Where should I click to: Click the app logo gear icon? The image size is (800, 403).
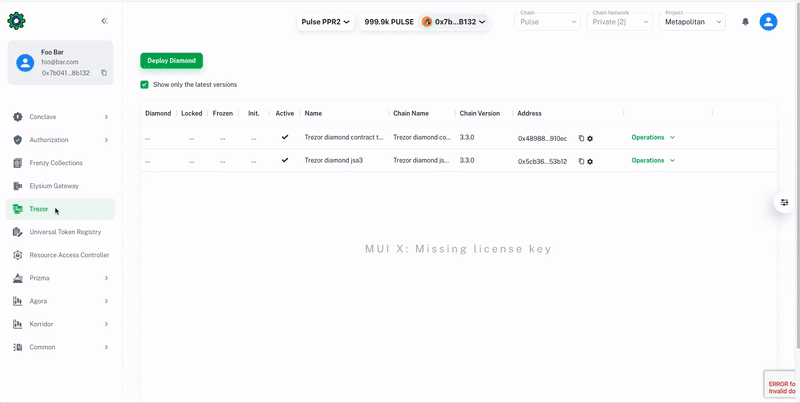pos(17,21)
